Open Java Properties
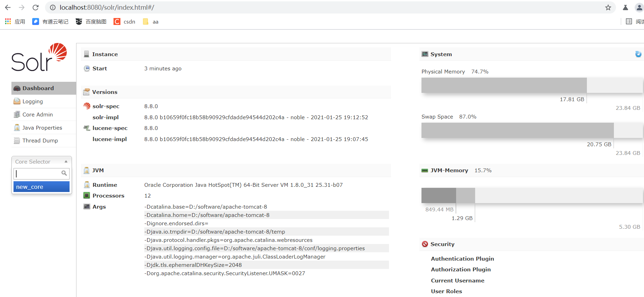 coord(44,128)
